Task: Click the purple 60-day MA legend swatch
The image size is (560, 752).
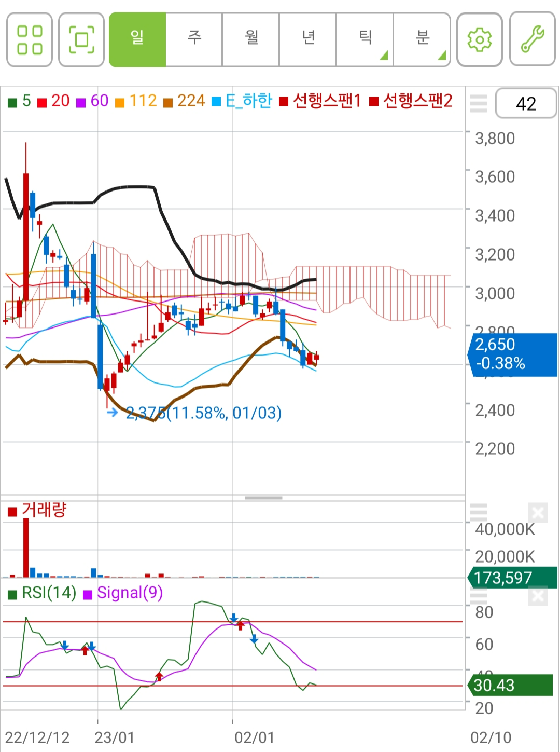Action: pyautogui.click(x=81, y=102)
